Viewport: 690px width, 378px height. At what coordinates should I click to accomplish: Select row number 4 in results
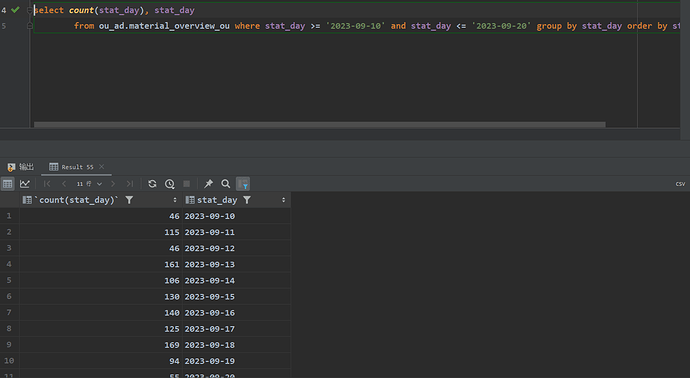[x=9, y=264]
